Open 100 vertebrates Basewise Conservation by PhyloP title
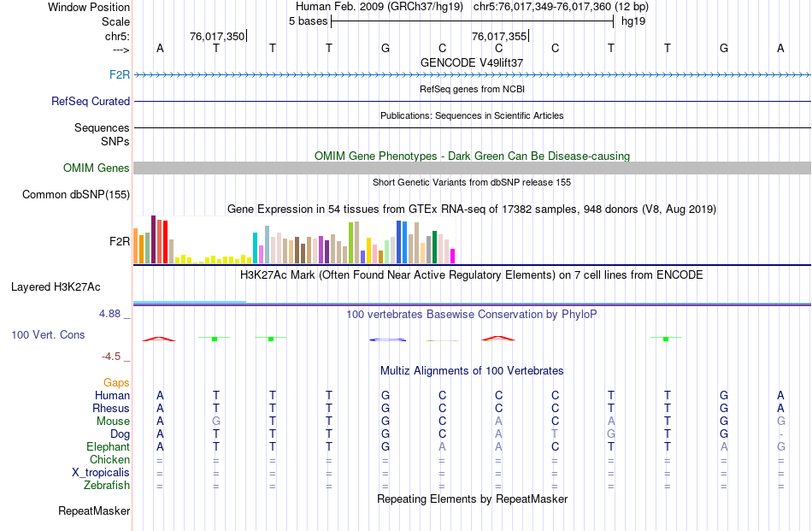 click(x=471, y=315)
